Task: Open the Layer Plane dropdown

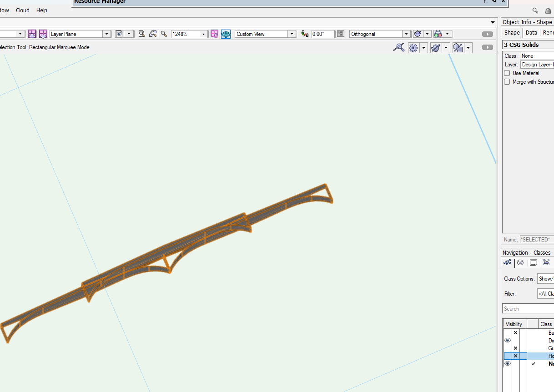Action: [x=106, y=34]
